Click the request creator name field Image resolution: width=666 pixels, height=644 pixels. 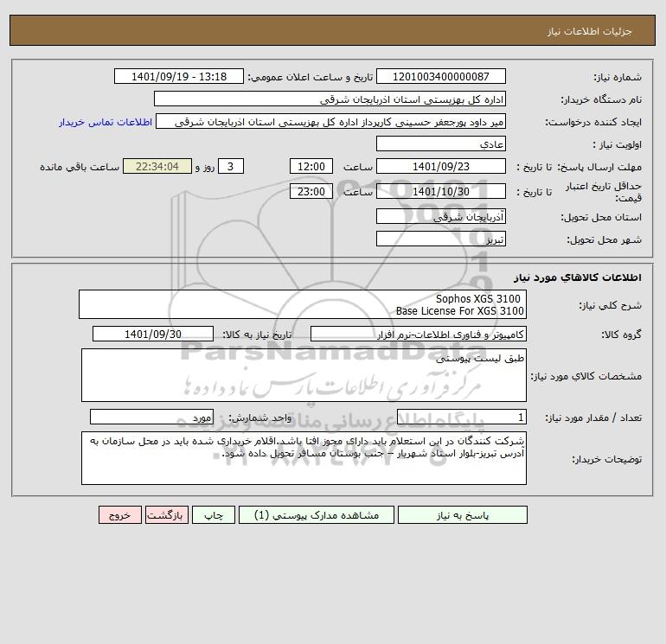[331, 121]
